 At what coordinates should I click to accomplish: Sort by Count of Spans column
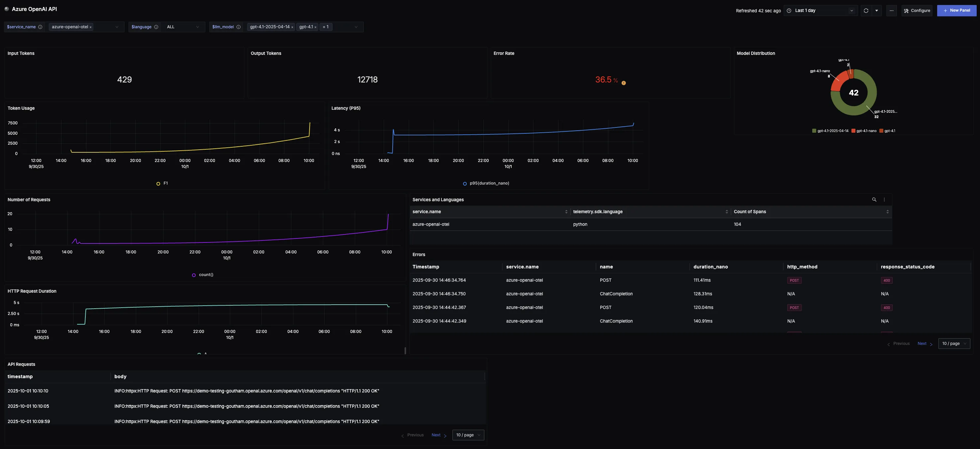pyautogui.click(x=887, y=212)
